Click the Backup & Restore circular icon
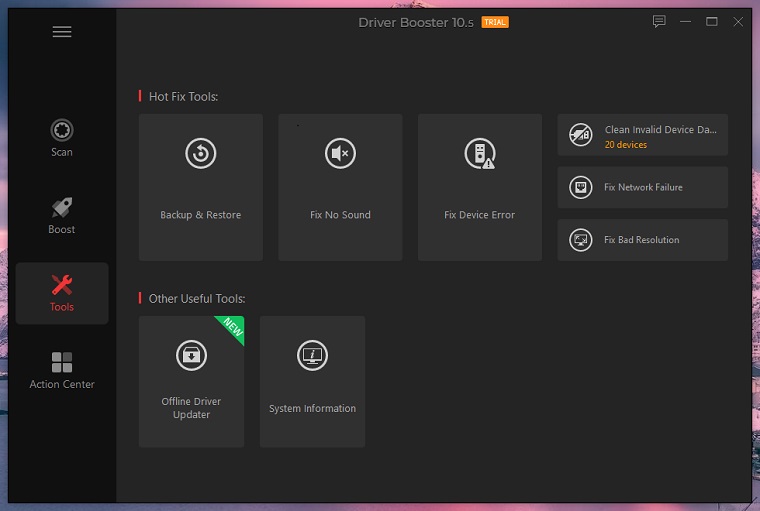 click(201, 153)
